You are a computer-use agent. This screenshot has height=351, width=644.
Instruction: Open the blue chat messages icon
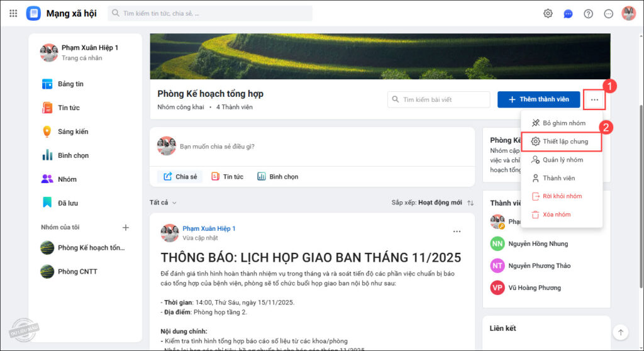point(568,14)
